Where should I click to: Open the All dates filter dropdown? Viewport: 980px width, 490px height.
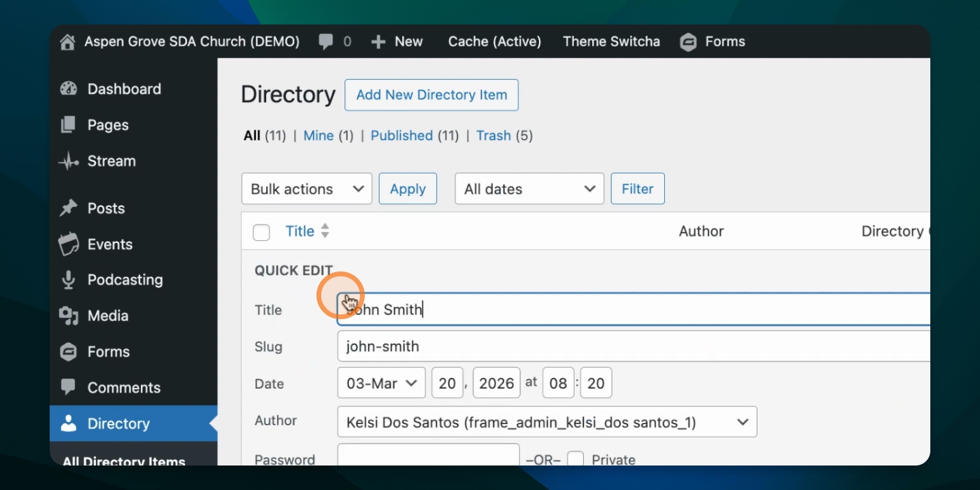529,189
